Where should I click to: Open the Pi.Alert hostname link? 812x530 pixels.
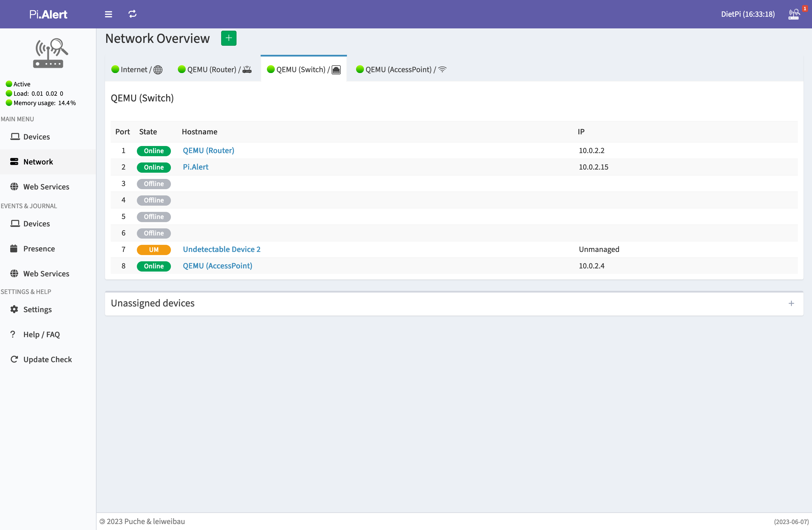pos(196,167)
